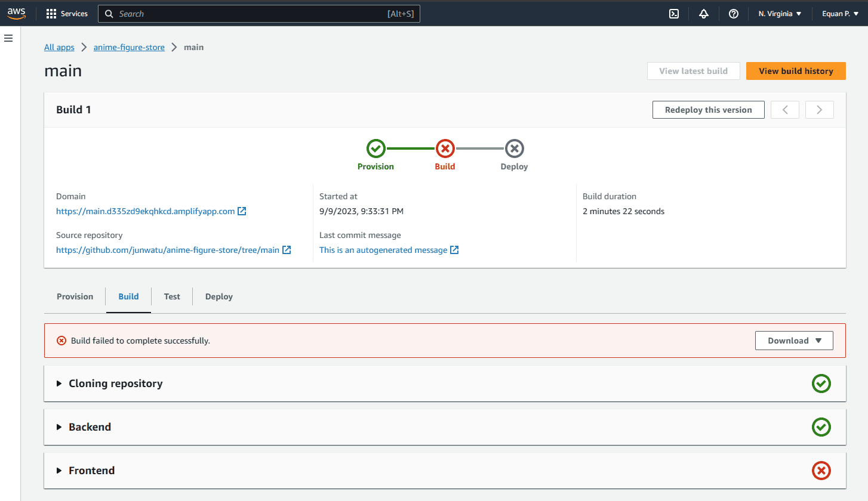This screenshot has height=501, width=868.
Task: Go to next build with right chevron
Action: click(x=820, y=110)
